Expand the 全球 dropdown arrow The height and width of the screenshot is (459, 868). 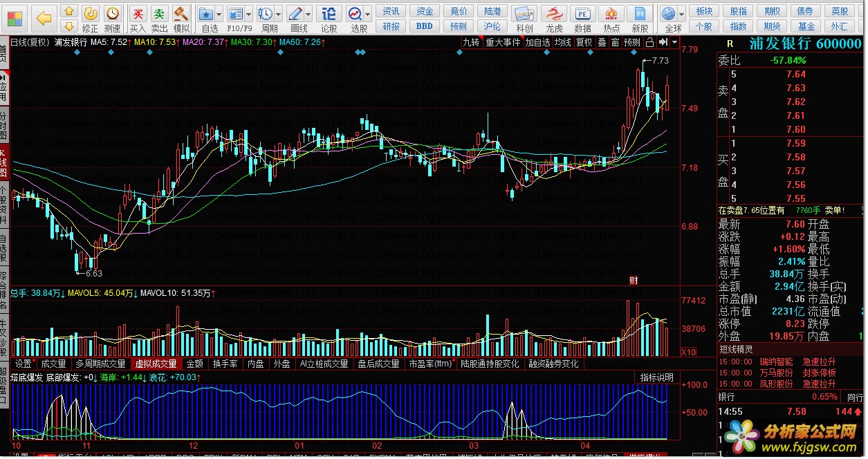(682, 14)
